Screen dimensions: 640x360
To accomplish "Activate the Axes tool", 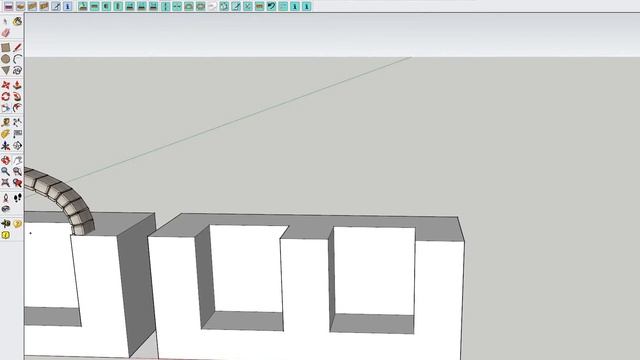I will (5, 145).
